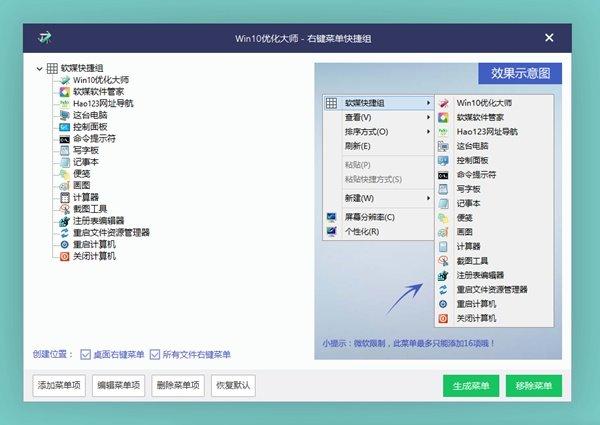Select tree row text 重启文件资源管理器
600x425 pixels.
pos(111,233)
